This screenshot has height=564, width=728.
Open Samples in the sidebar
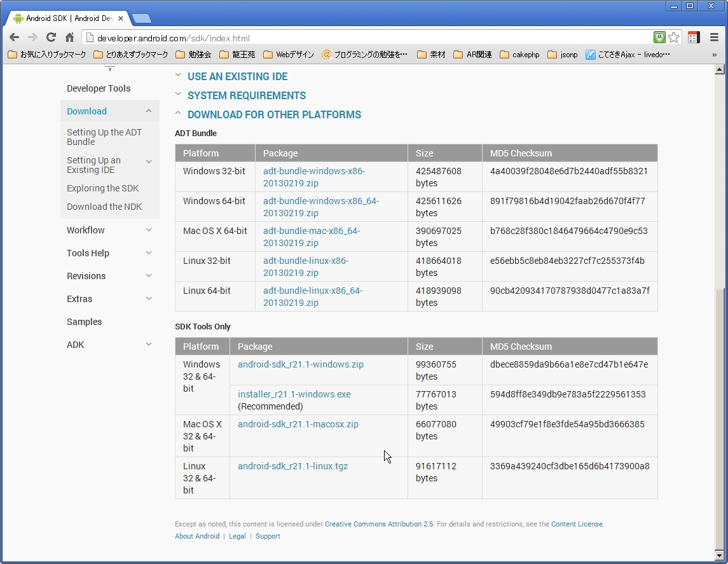84,322
